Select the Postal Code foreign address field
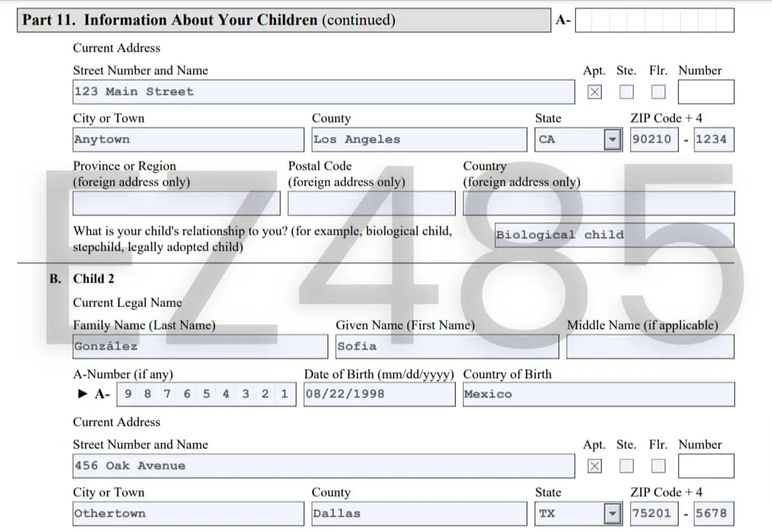 (x=371, y=203)
